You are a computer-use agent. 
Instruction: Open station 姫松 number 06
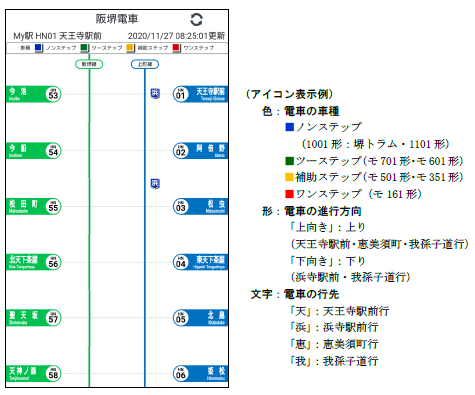[x=201, y=374]
